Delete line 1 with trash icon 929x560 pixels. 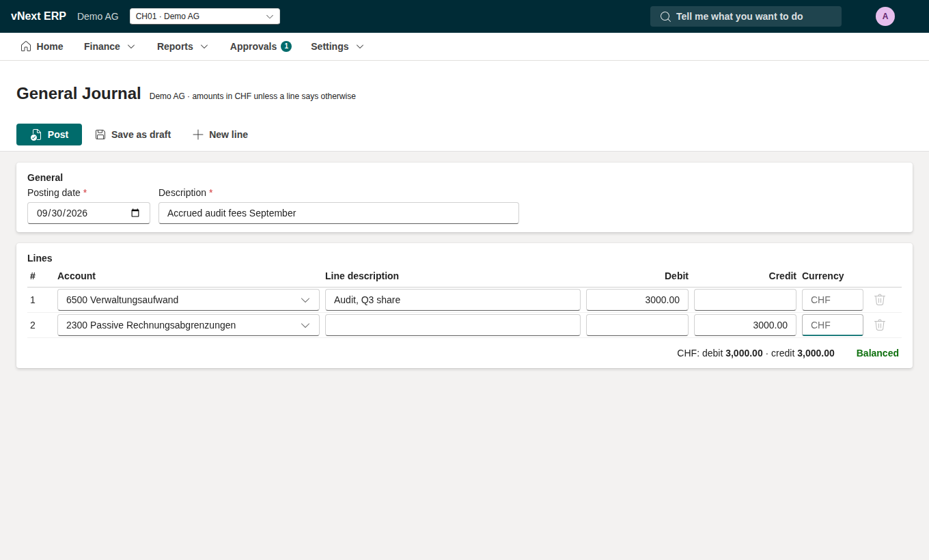click(x=880, y=300)
